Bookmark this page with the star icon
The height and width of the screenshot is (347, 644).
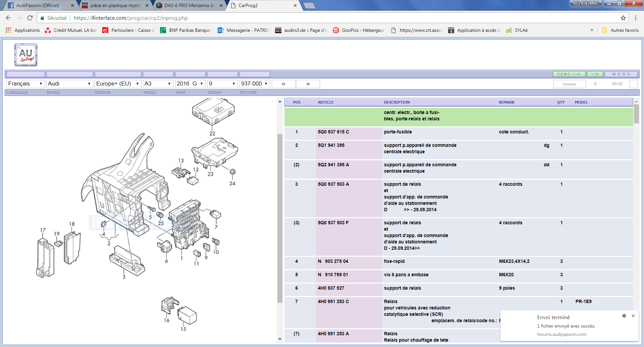pyautogui.click(x=623, y=18)
